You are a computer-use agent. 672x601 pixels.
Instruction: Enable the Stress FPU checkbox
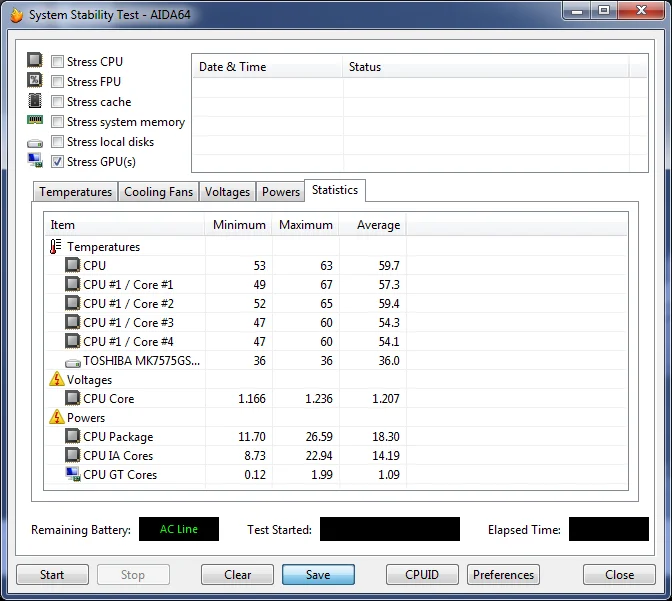click(57, 81)
